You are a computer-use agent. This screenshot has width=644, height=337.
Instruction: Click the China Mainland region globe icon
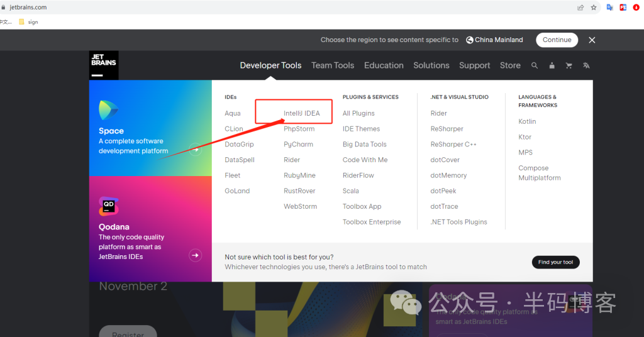(469, 40)
